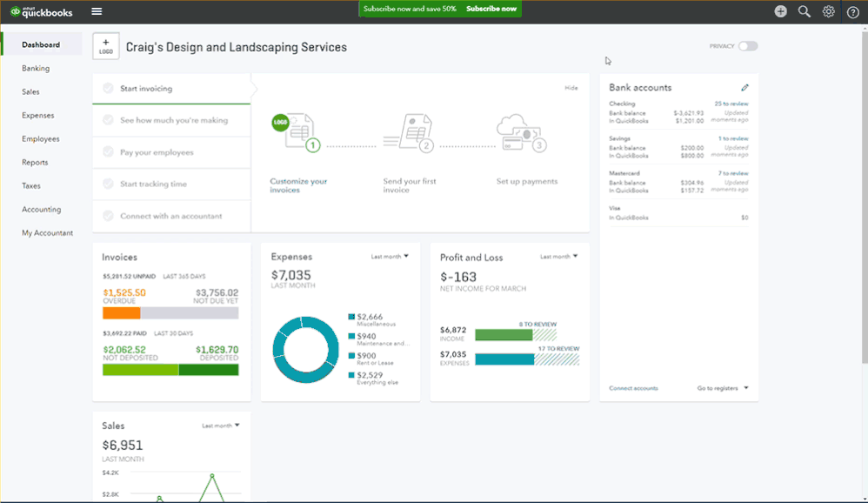The width and height of the screenshot is (868, 503).
Task: Open Expenses in sidebar
Action: click(x=38, y=115)
